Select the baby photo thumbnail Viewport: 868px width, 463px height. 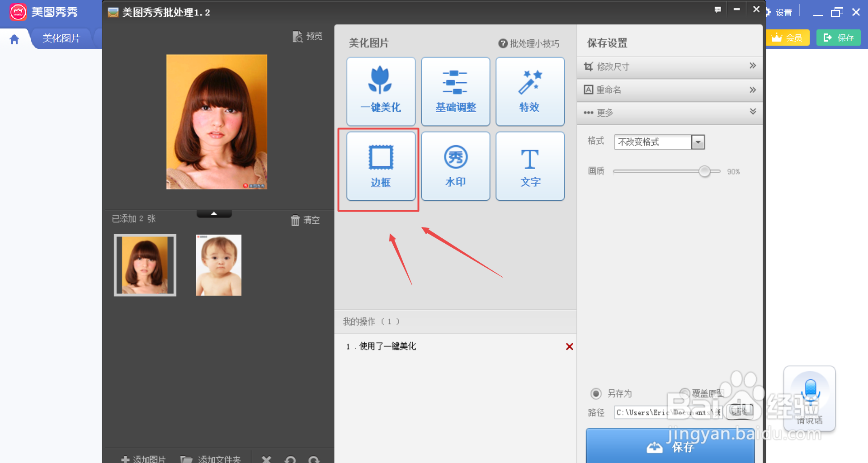click(x=219, y=265)
